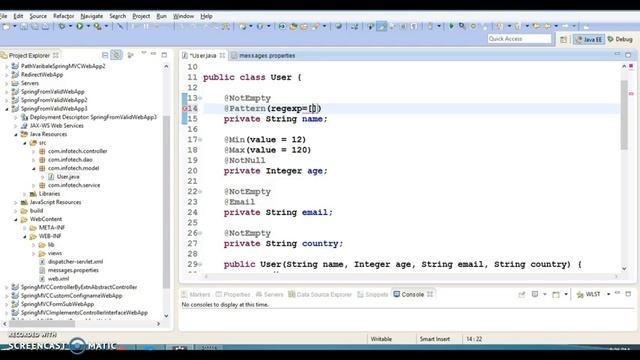
Task: Select User.java in the Project Explorer tree
Action: (x=68, y=177)
